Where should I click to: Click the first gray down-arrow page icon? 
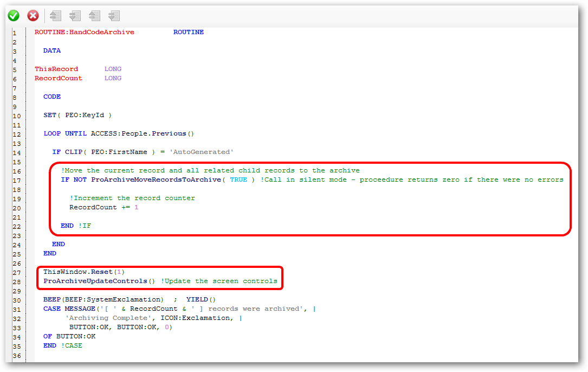[75, 16]
